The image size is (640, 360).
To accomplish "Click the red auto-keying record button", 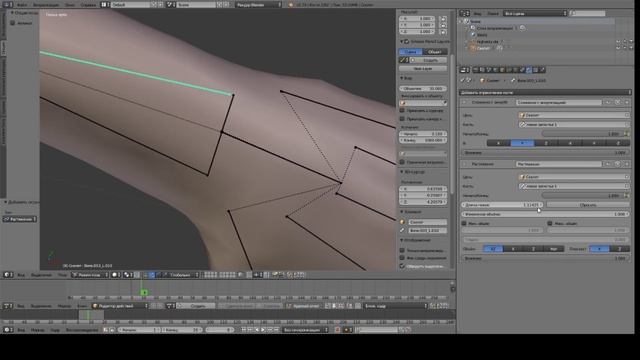I will (x=338, y=330).
